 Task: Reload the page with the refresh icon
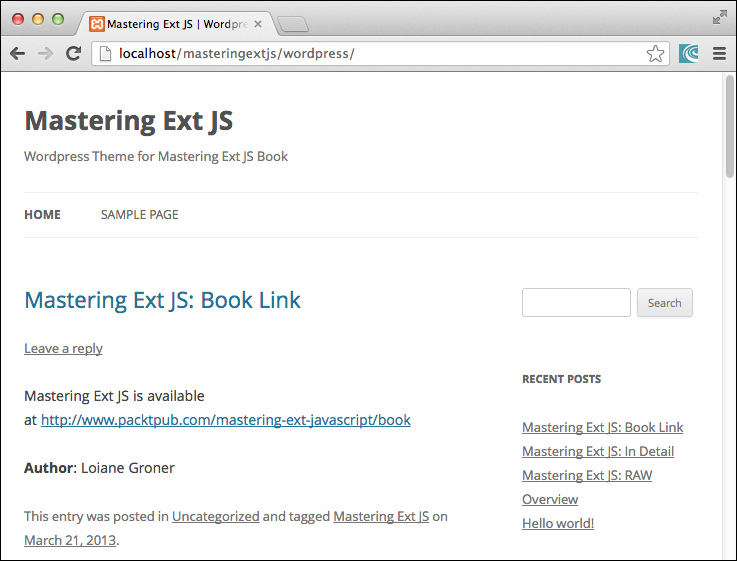click(73, 53)
